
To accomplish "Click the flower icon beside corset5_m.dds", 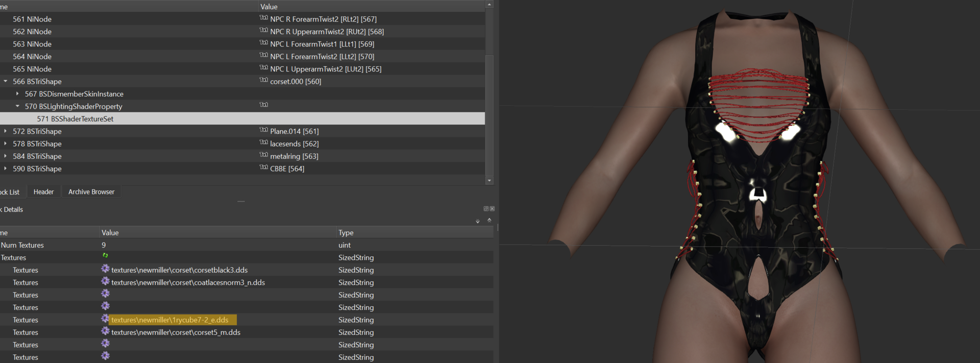I will [x=105, y=331].
